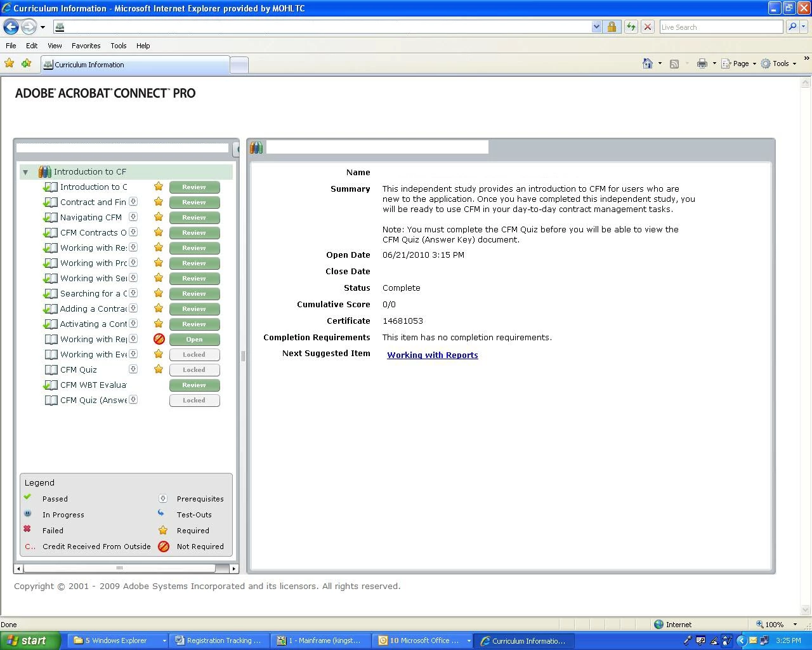Image resolution: width=812 pixels, height=650 pixels.
Task: Select the Contract and Fin course item
Action: click(x=93, y=202)
